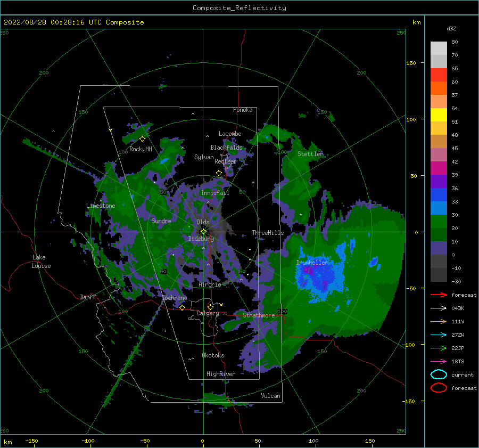Viewport: 479px width, 448px height.
Task: Click the Sylvan label
Action: click(204, 157)
